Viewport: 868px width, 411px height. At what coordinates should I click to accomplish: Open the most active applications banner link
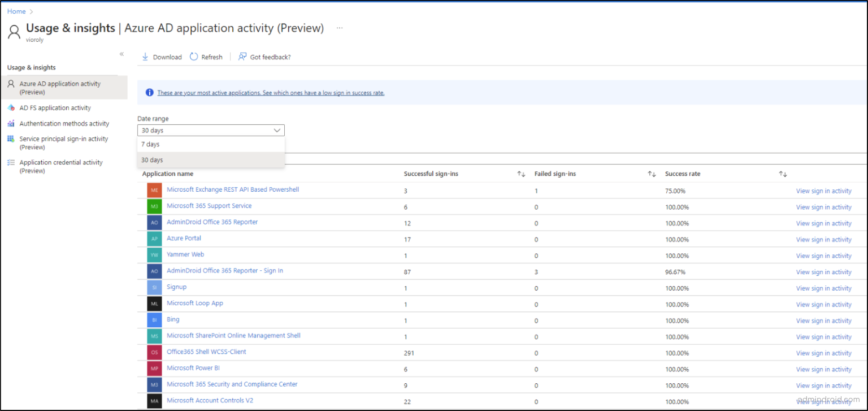(271, 92)
